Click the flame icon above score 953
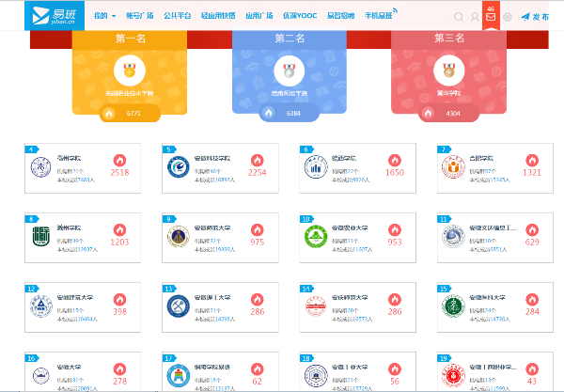The width and height of the screenshot is (564, 392). tap(395, 229)
